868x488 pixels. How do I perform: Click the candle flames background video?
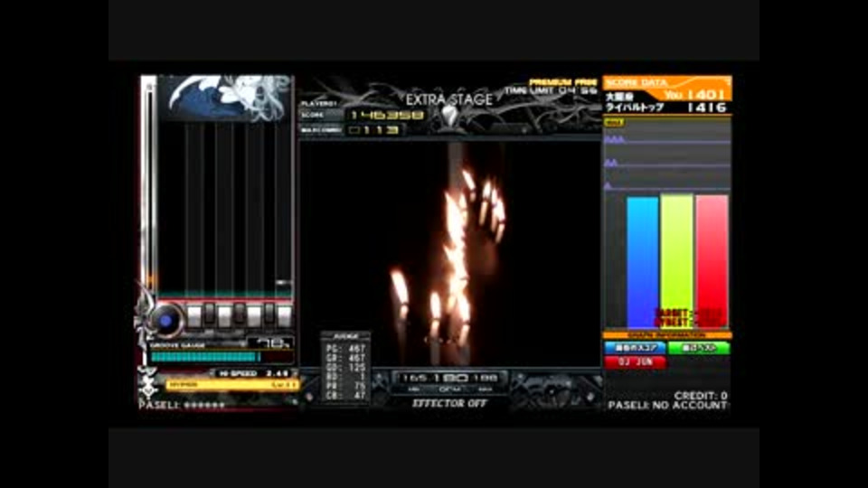click(x=450, y=253)
